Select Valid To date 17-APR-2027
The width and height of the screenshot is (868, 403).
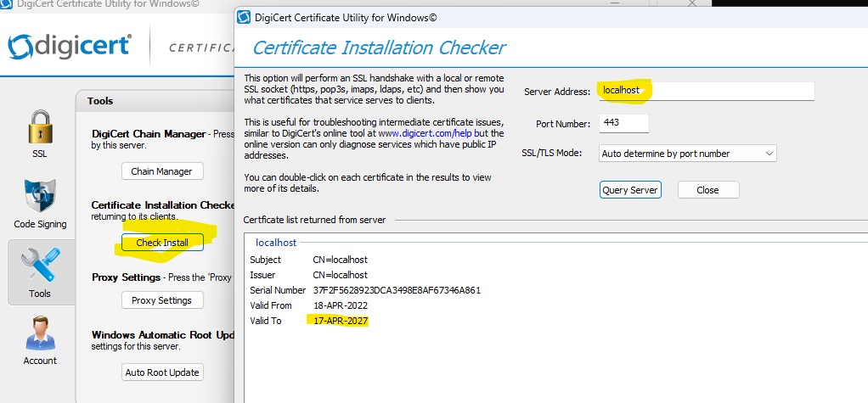[341, 321]
